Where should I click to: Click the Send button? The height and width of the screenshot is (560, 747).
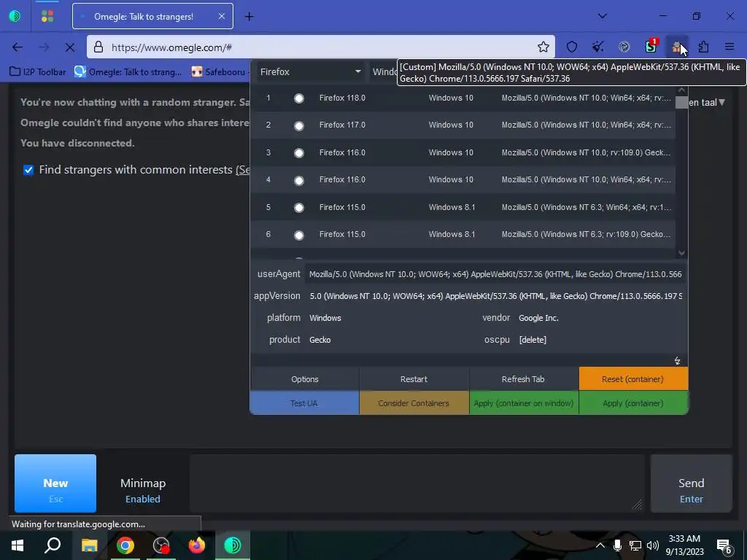[692, 483]
